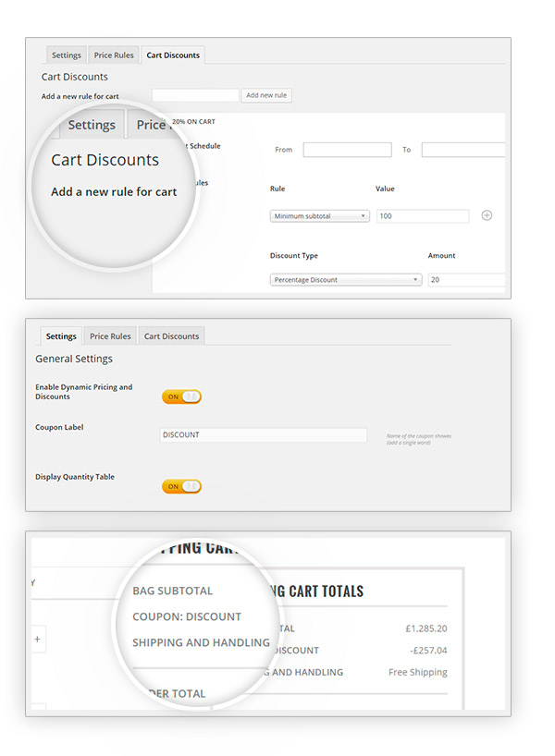Viewport: 555px width, 756px height.
Task: Click the magnified BAG SUBTOTAL label
Action: click(x=172, y=591)
